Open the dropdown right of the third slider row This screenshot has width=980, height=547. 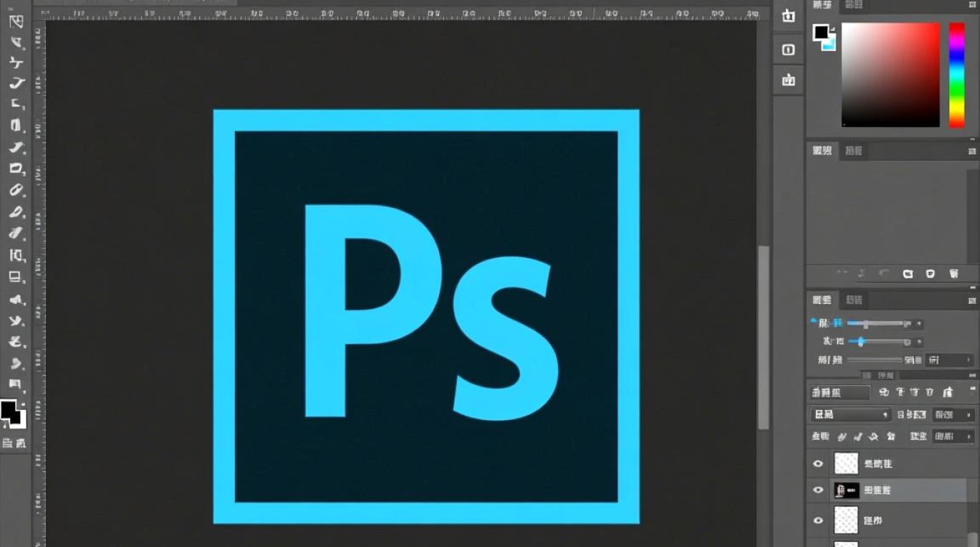949,360
